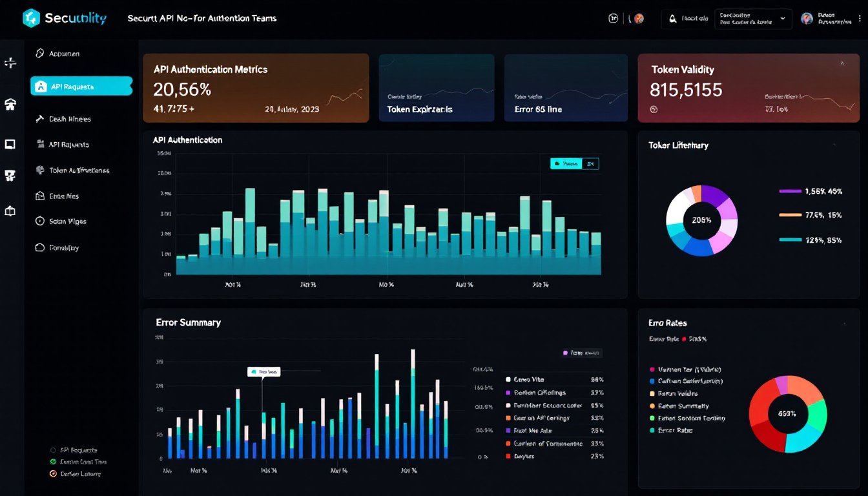Image resolution: width=868 pixels, height=496 pixels.
Task: Open the monitor icon in the left rail
Action: pos(10,144)
